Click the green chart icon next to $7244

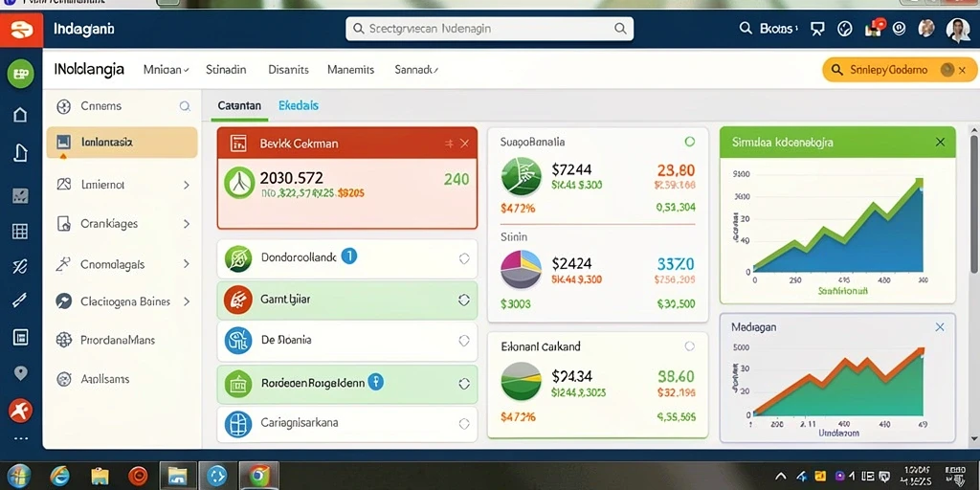522,177
